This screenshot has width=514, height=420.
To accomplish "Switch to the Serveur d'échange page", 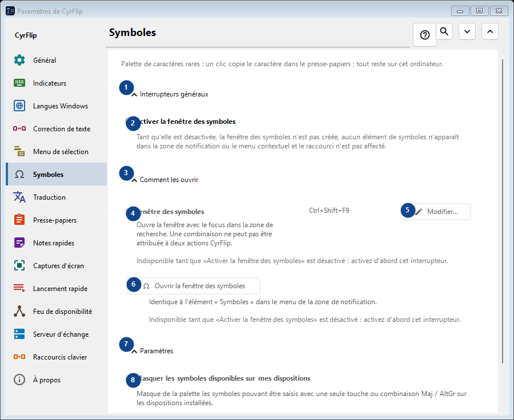I will [57, 334].
